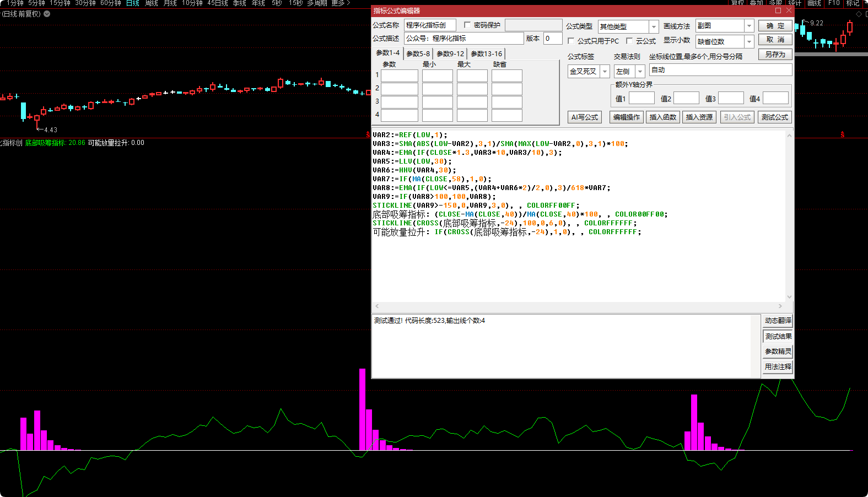Click the dropdown circle beside 日线前复权

47,14
